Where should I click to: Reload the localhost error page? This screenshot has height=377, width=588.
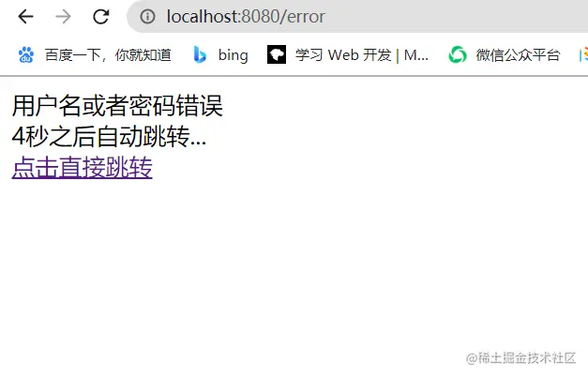point(101,17)
